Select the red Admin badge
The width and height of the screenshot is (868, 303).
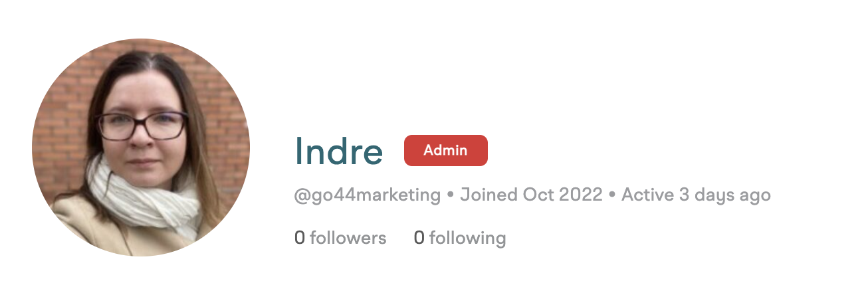click(446, 150)
